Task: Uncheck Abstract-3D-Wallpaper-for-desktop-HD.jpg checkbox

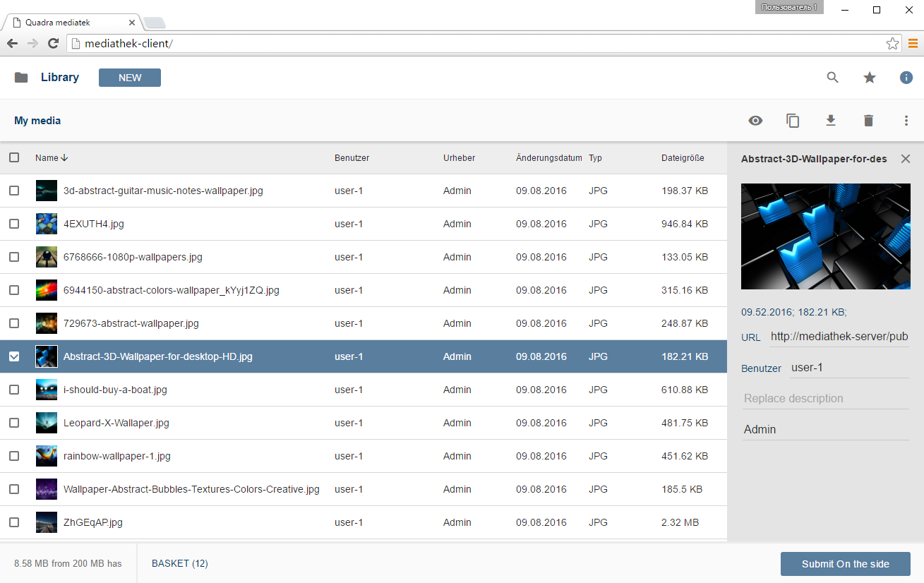Action: pos(14,356)
